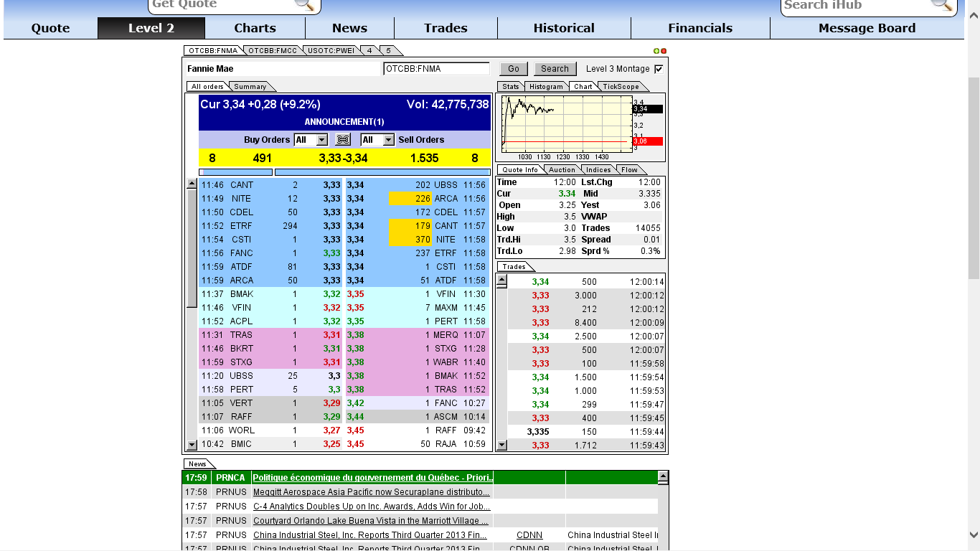Select the ARCA sell order of 226
Image resolution: width=980 pixels, height=551 pixels.
point(418,199)
